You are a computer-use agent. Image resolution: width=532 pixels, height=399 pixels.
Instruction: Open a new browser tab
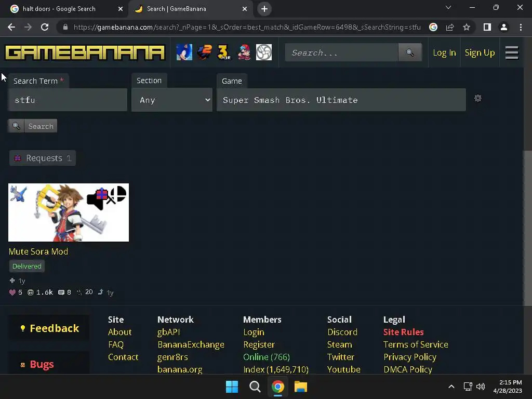(x=264, y=9)
